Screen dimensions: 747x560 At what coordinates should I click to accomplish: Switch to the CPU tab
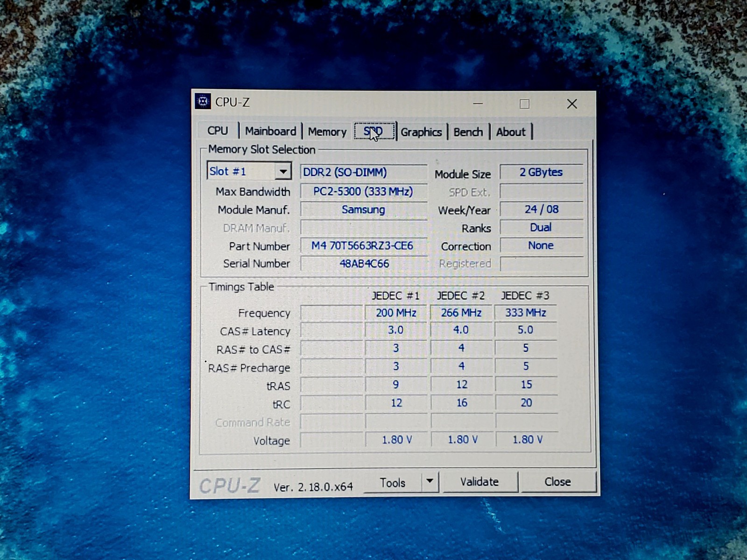pyautogui.click(x=218, y=131)
